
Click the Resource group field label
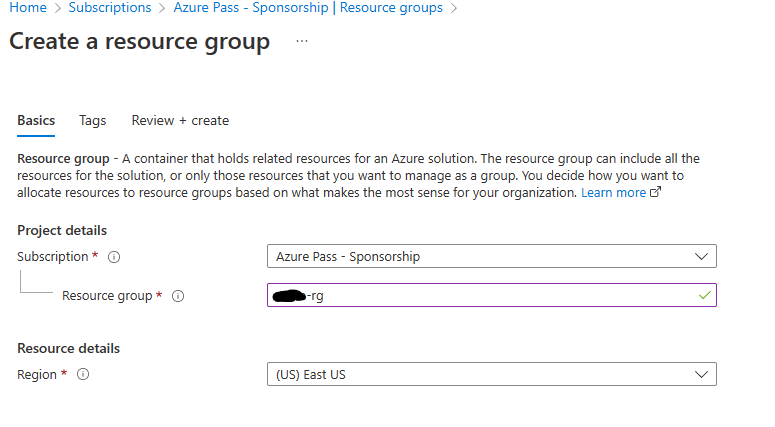pyautogui.click(x=107, y=296)
